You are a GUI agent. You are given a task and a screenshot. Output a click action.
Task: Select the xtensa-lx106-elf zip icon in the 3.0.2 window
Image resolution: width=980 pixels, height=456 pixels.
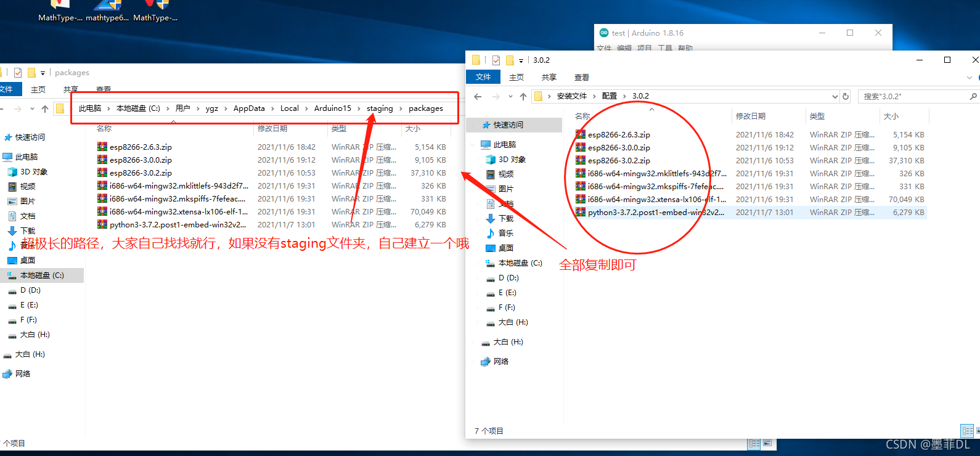(x=580, y=199)
